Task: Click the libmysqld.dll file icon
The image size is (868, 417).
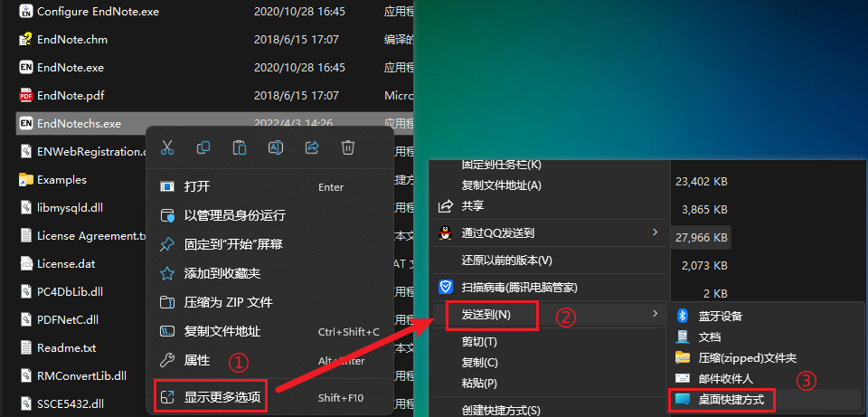Action: pyautogui.click(x=25, y=208)
